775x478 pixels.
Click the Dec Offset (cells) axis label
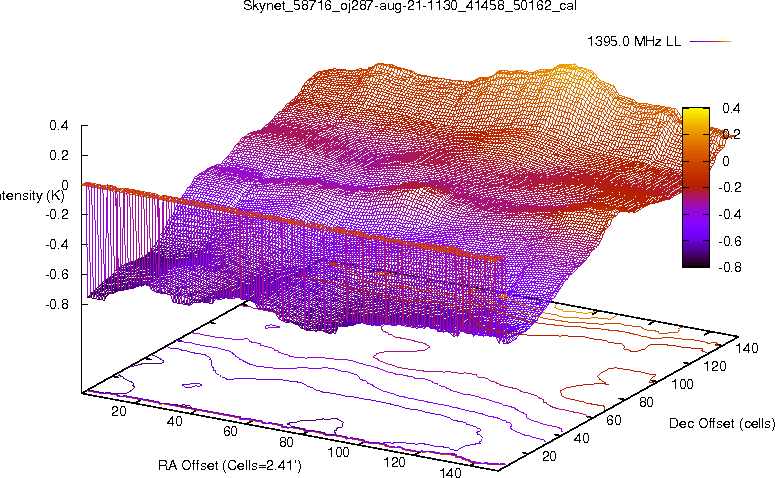722,423
